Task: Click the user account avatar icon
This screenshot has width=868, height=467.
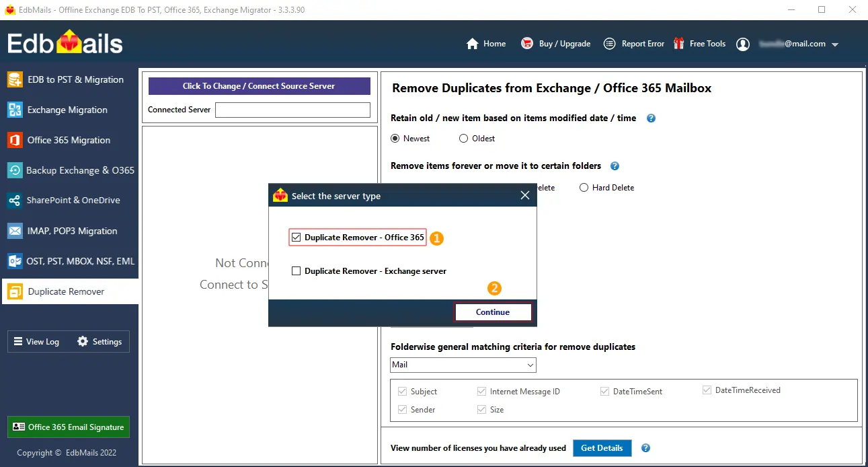Action: coord(743,44)
